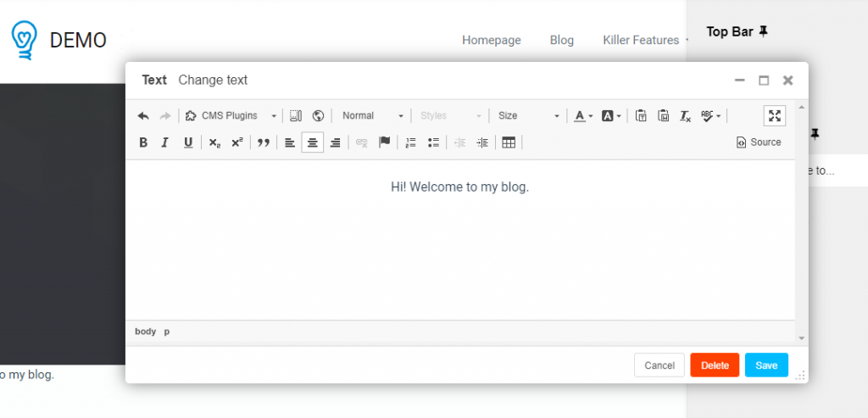Open the CMS Plugins dropdown
The image size is (868, 418).
[231, 116]
